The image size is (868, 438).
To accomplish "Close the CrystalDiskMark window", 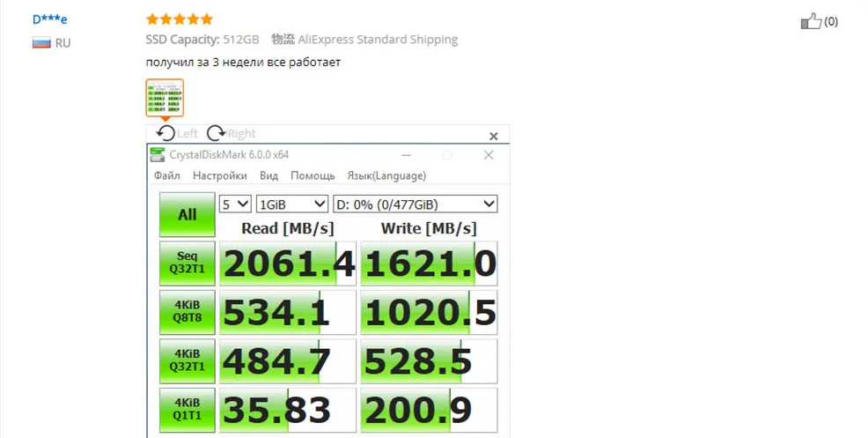I will (489, 155).
